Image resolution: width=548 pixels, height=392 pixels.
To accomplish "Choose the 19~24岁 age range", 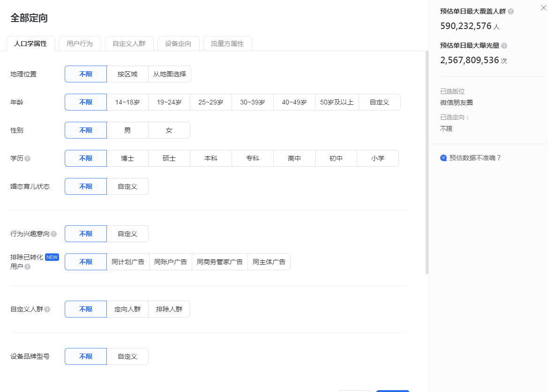I will pos(169,102).
